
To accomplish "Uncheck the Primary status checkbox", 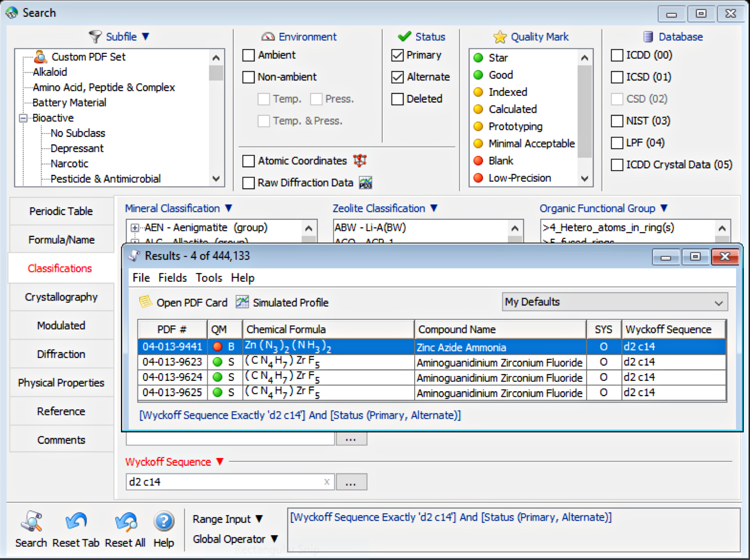I will click(397, 55).
